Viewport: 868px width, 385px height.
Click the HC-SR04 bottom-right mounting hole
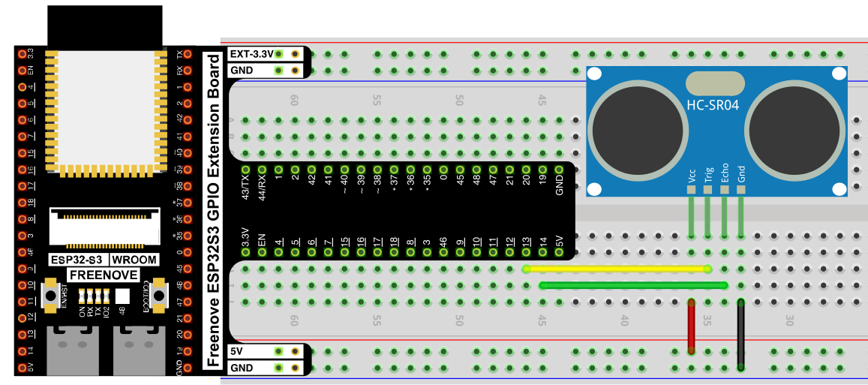[839, 190]
